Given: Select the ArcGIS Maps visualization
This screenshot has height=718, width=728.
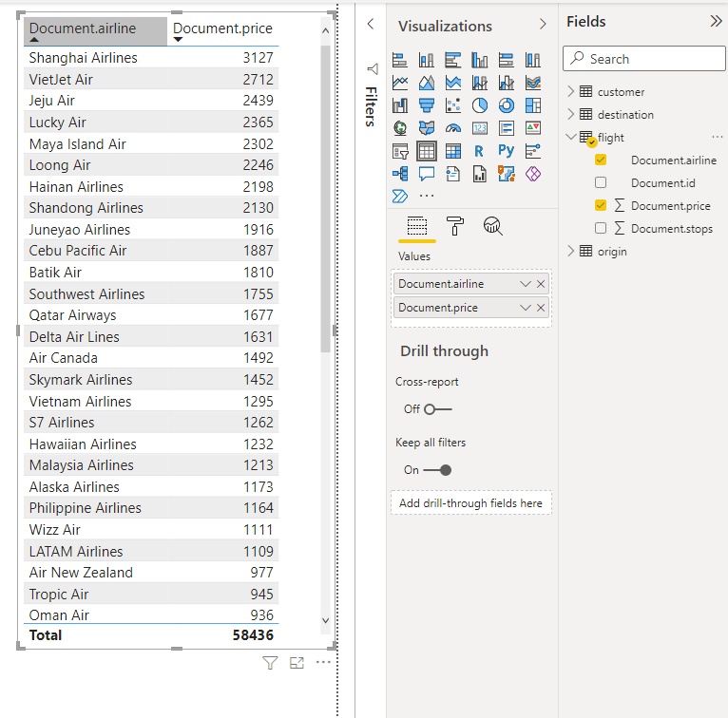Looking at the screenshot, I should pyautogui.click(x=506, y=174).
